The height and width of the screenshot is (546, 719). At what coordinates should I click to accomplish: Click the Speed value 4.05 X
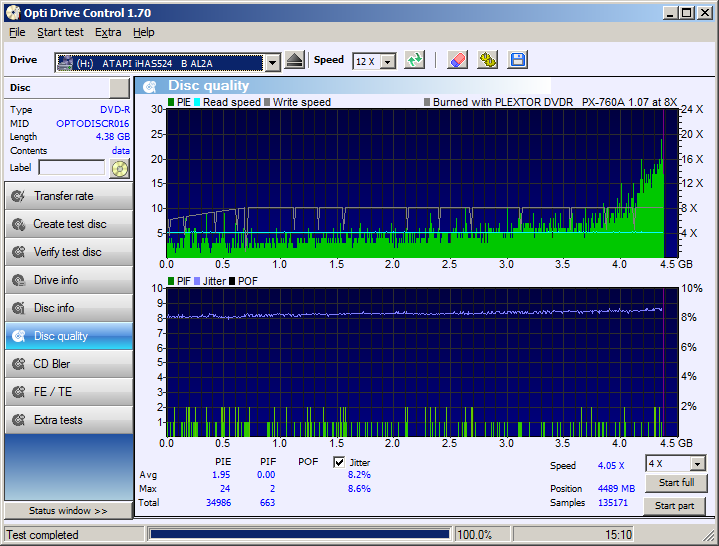(x=611, y=466)
